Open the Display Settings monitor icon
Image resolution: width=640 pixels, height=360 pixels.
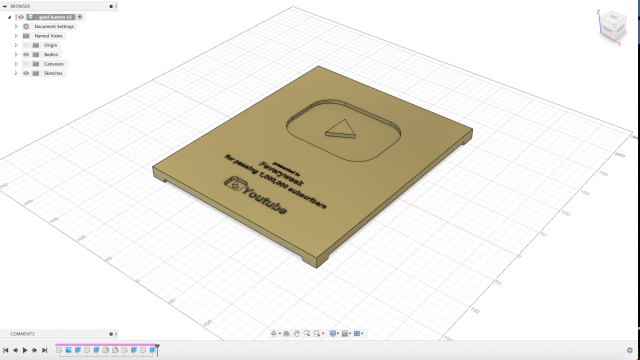pos(333,333)
